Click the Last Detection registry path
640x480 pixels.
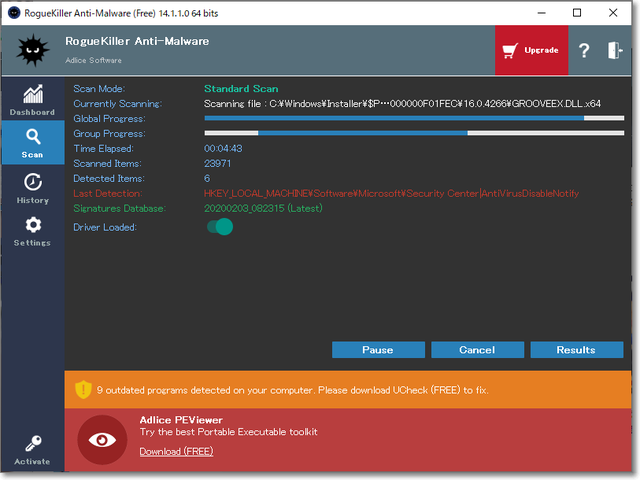click(391, 193)
